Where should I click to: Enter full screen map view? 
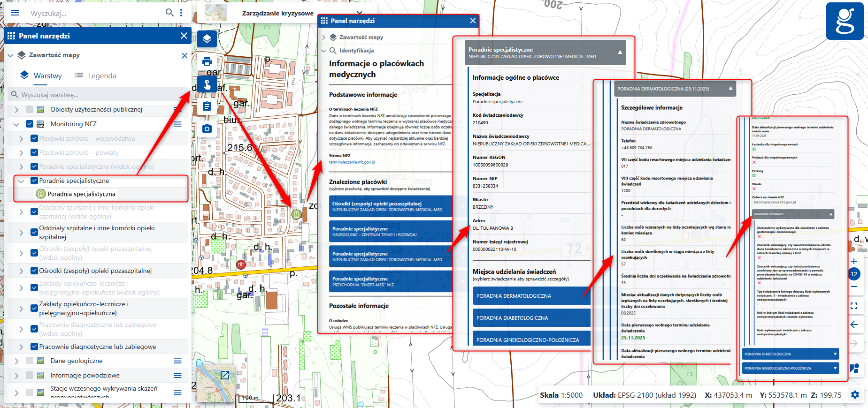(854, 306)
